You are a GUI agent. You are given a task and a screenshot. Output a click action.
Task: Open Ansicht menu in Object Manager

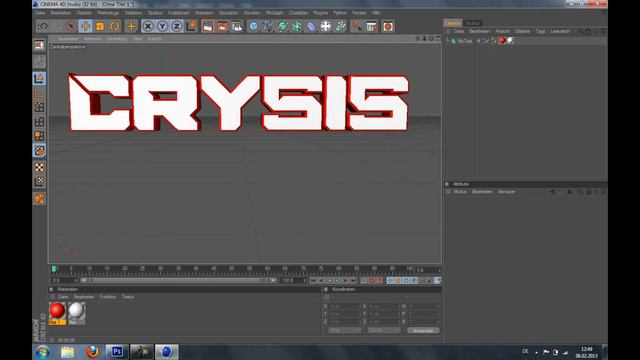point(502,31)
